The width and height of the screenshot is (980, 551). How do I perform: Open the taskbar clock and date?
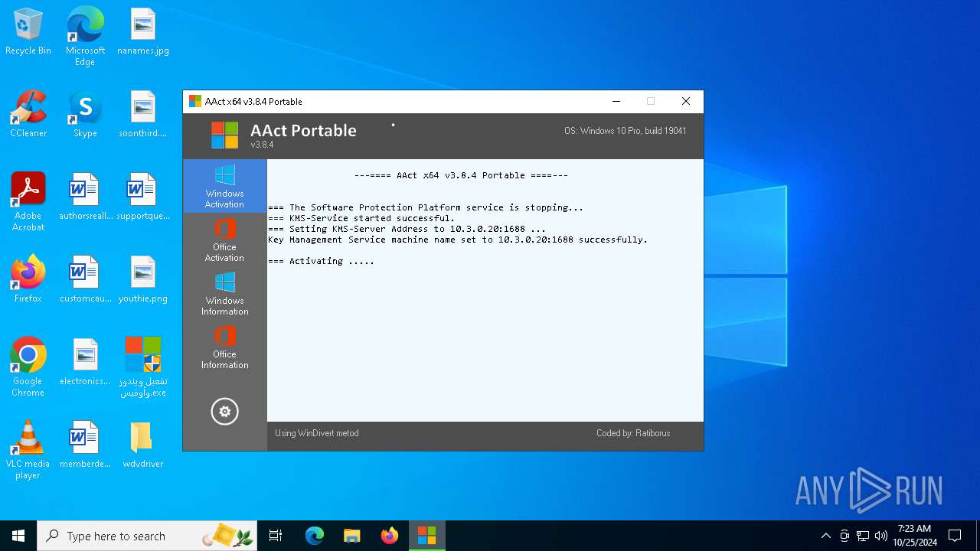[915, 536]
